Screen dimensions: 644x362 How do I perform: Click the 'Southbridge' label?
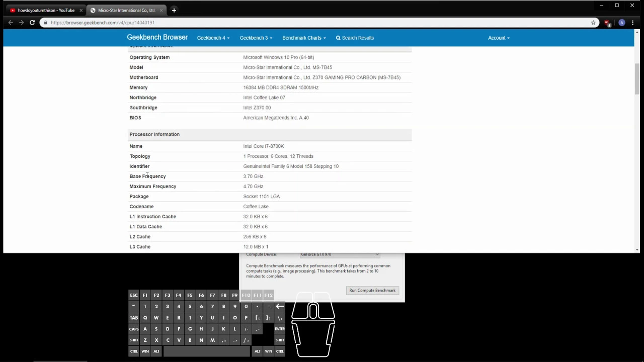click(x=143, y=108)
